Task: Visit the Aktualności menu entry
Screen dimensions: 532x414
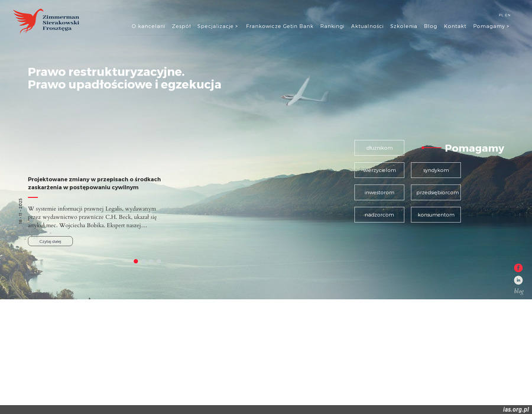Action: pyautogui.click(x=367, y=26)
